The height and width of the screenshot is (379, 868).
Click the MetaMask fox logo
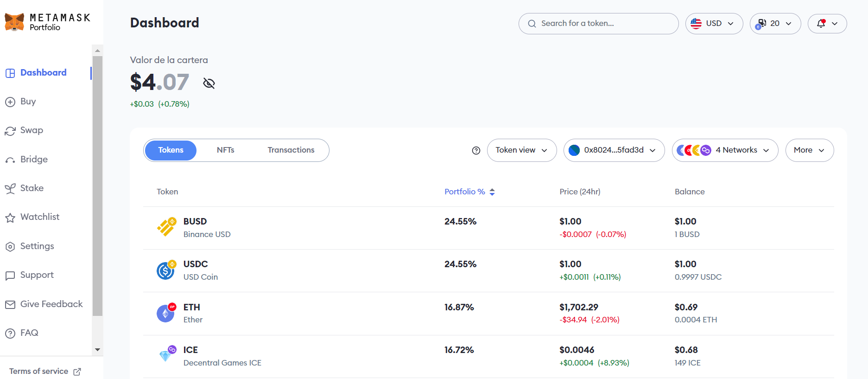(x=14, y=22)
